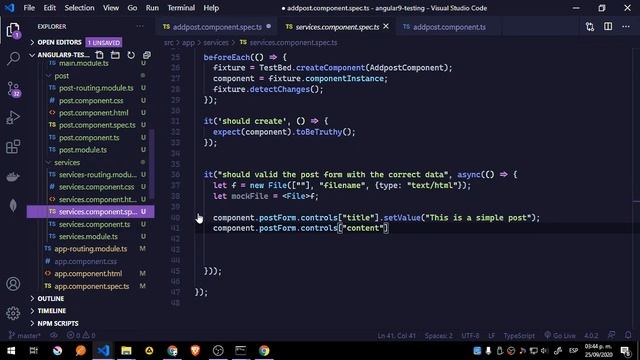Open post.component.html in explorer
The height and width of the screenshot is (360, 640).
pos(93,113)
